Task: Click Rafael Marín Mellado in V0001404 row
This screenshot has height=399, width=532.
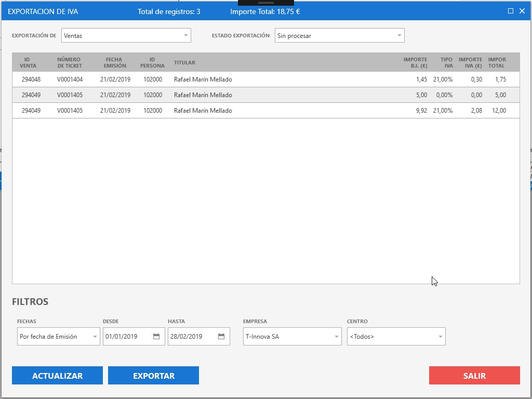Action: (x=203, y=79)
